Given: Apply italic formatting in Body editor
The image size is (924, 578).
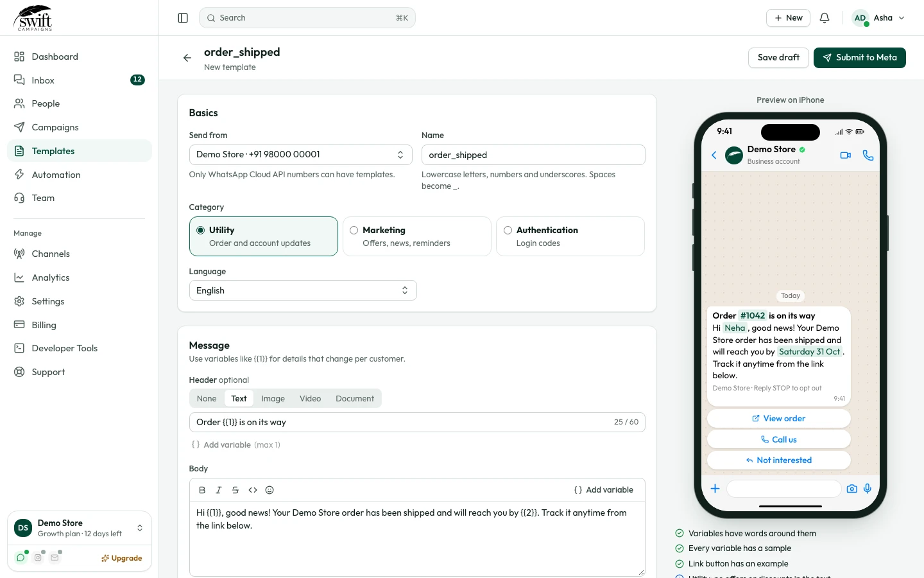Looking at the screenshot, I should 219,490.
